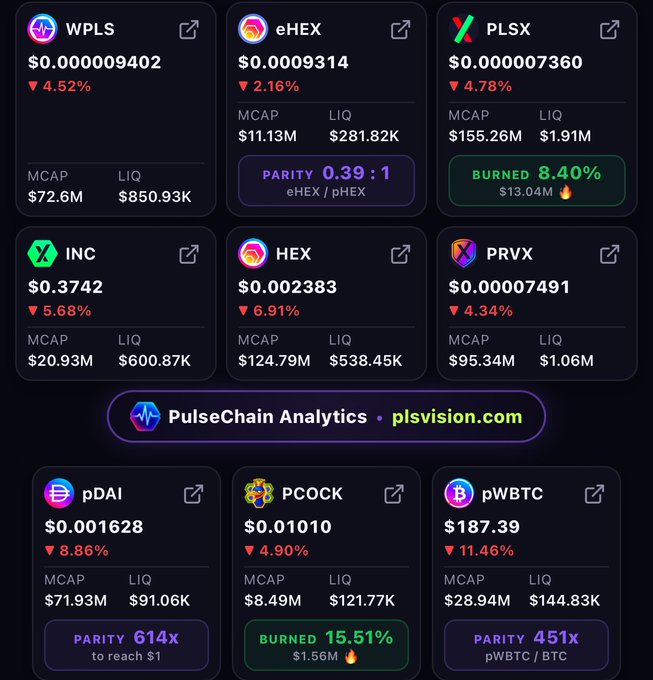Open the pWBTC external link icon
The width and height of the screenshot is (653, 680).
point(594,494)
